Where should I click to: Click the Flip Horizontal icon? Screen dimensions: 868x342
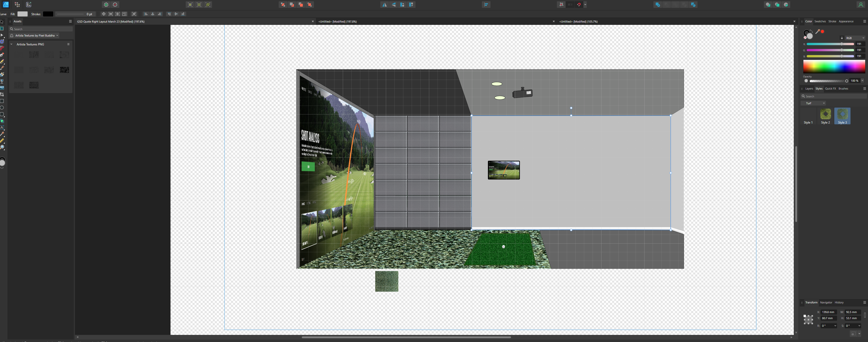384,5
